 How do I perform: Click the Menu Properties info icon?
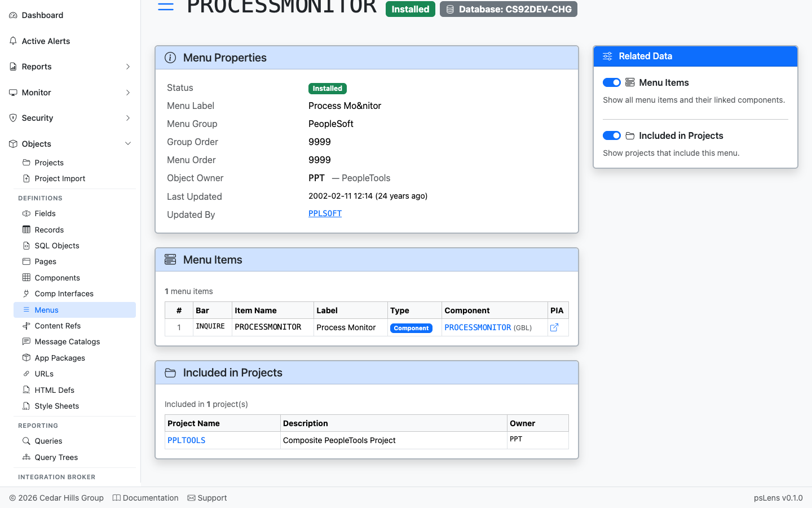point(170,58)
